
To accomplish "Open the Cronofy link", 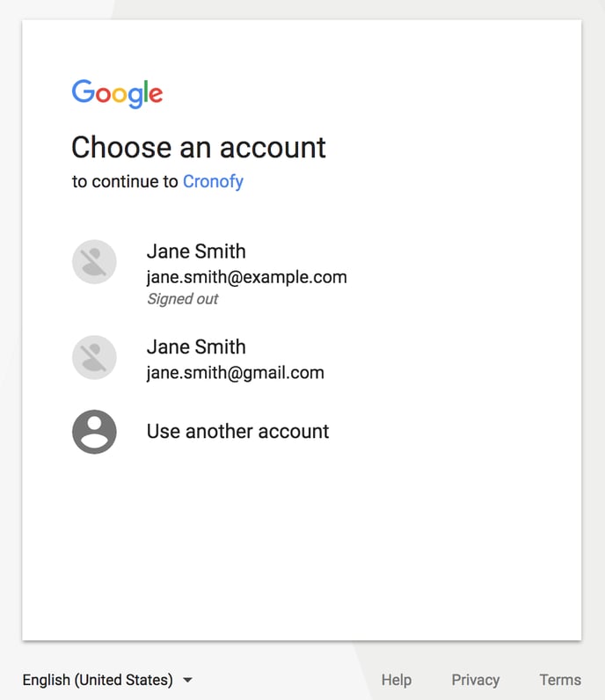I will click(213, 182).
